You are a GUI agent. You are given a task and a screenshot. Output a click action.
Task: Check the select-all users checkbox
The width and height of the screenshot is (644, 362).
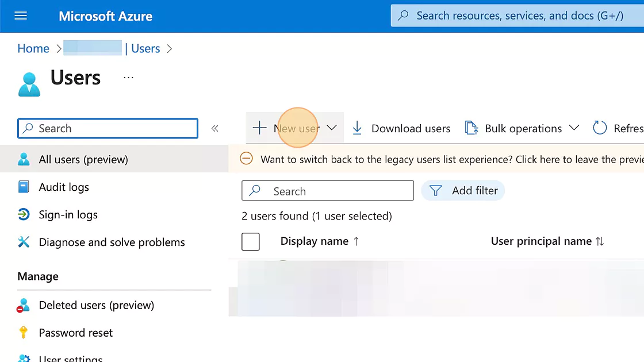[251, 241]
